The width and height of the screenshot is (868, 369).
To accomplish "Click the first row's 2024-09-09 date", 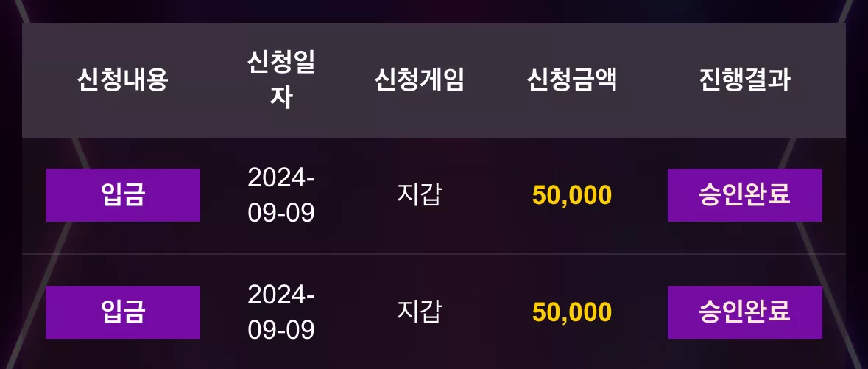I will coord(281,195).
